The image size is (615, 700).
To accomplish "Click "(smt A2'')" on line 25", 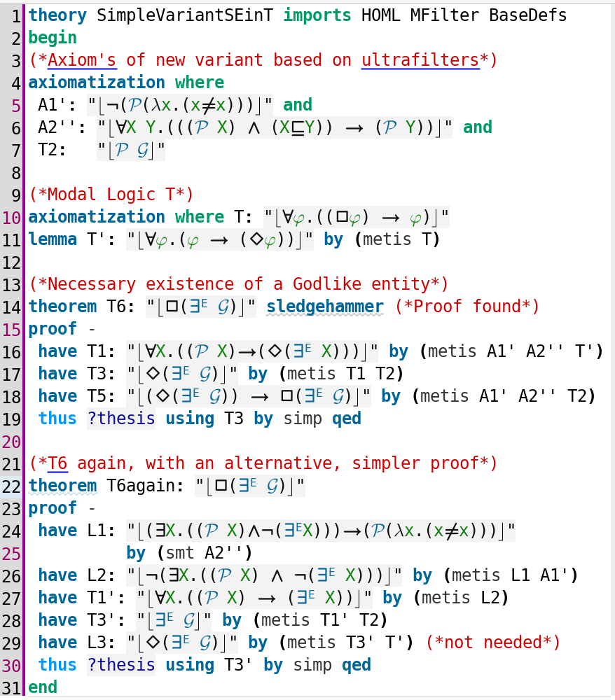I will (x=205, y=553).
